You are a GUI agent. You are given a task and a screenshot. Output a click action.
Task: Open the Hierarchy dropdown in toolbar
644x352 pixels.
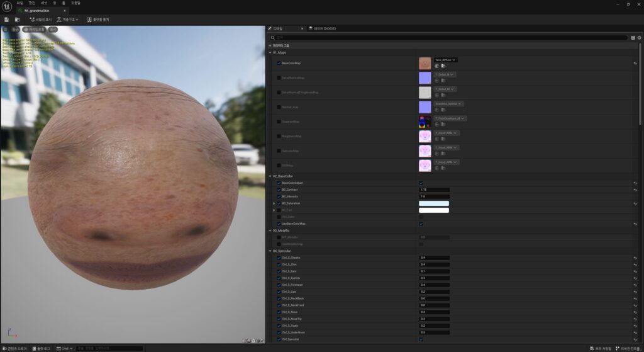pos(67,20)
